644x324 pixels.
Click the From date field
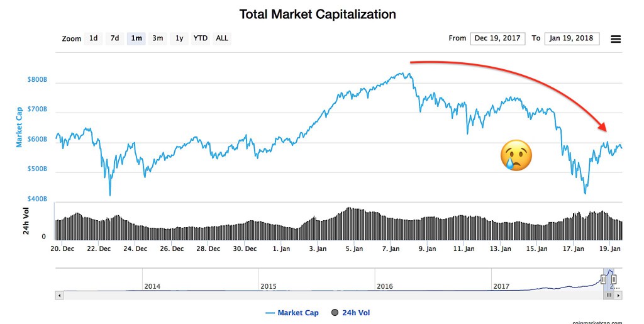coord(497,38)
